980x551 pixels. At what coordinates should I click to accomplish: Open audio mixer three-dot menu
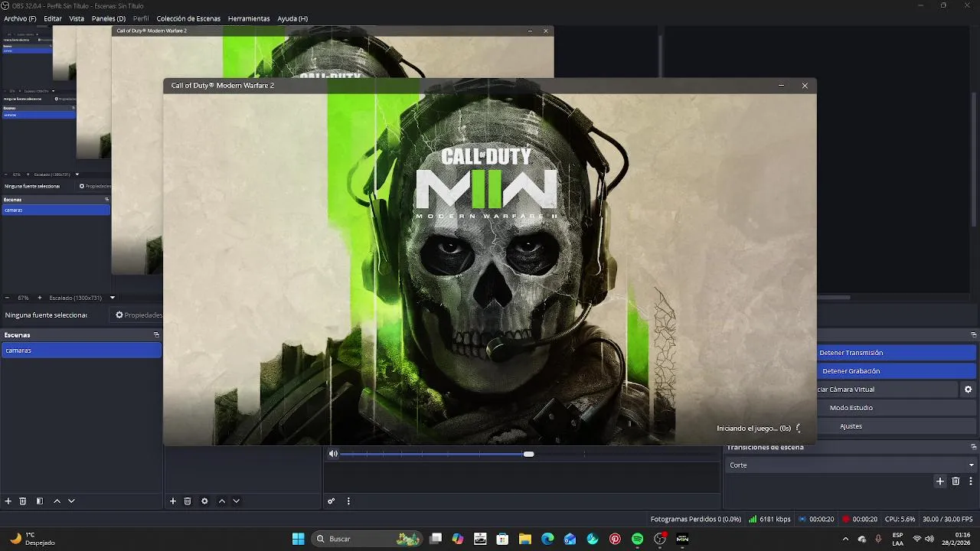(348, 501)
